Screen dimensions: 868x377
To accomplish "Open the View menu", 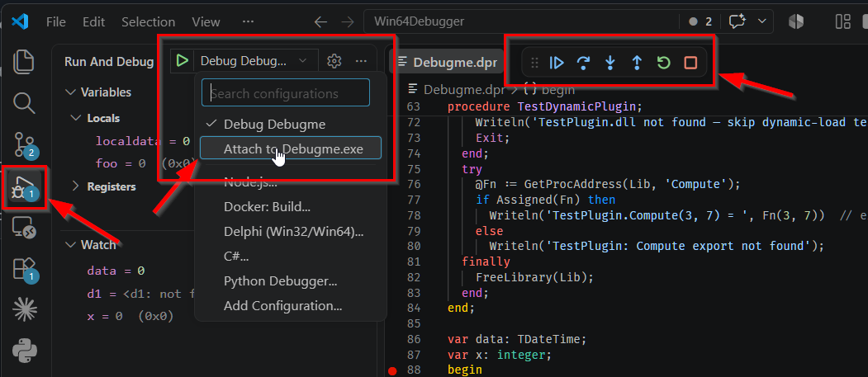I will (206, 22).
